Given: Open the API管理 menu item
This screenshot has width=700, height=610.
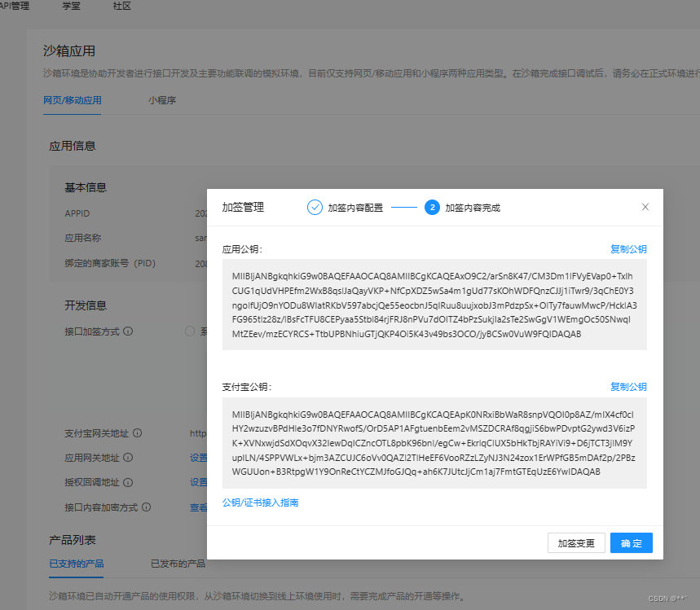Looking at the screenshot, I should pos(16,7).
